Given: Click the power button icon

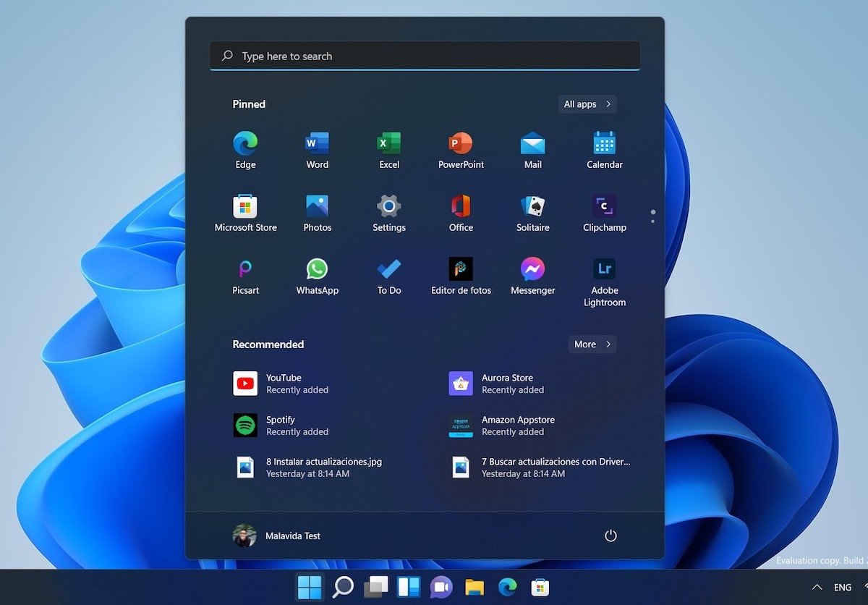Looking at the screenshot, I should 610,536.
